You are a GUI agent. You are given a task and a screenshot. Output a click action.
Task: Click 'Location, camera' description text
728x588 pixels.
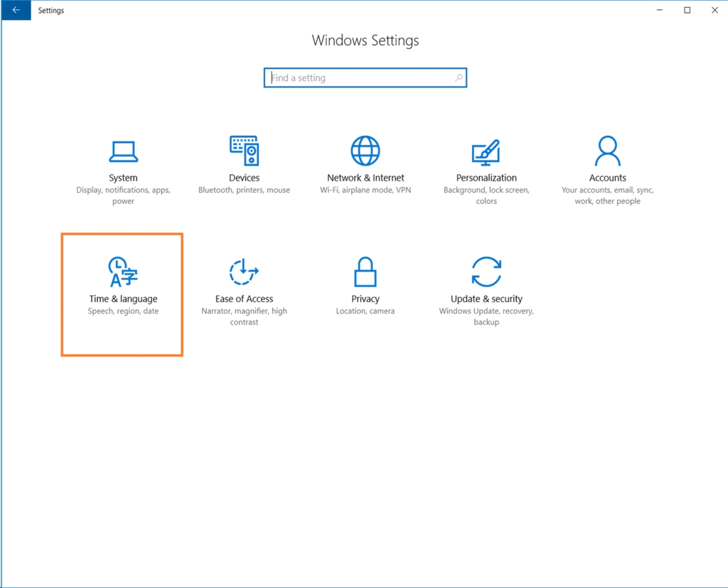coord(365,311)
